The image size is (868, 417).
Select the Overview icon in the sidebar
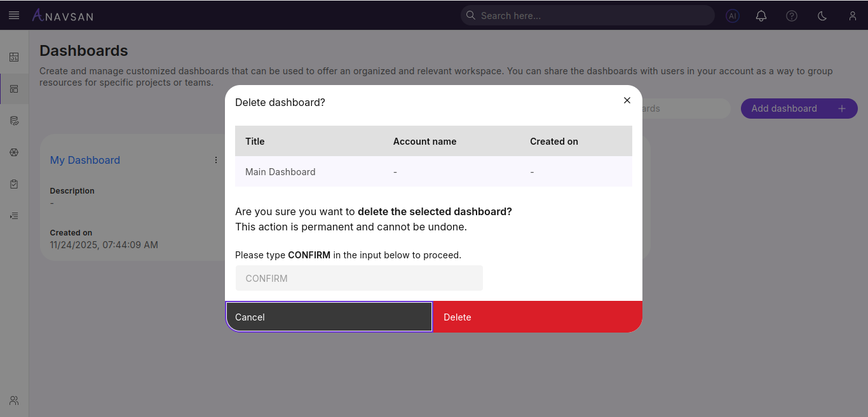(14, 56)
